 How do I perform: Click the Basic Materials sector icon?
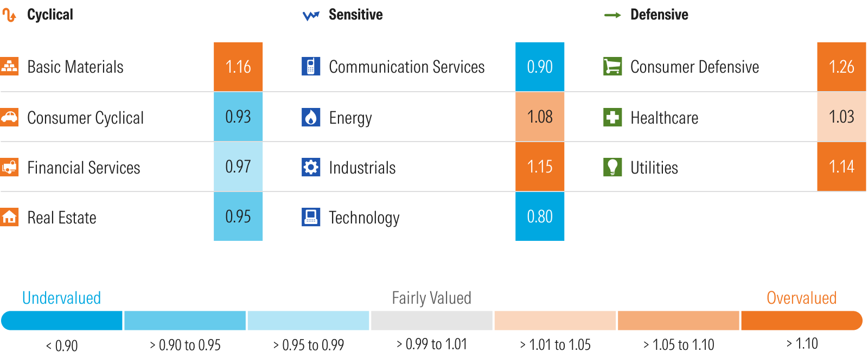(x=9, y=66)
